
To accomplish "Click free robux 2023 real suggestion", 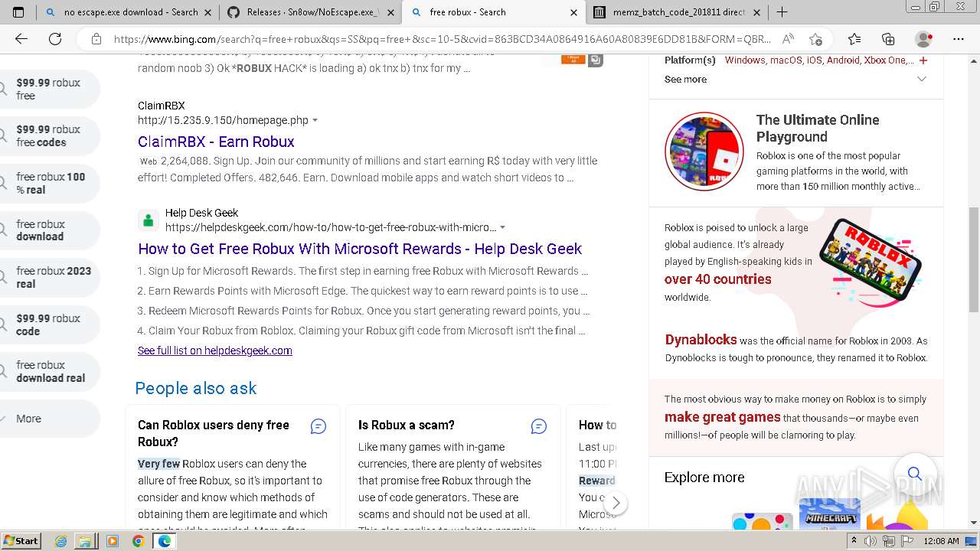I will tap(49, 277).
